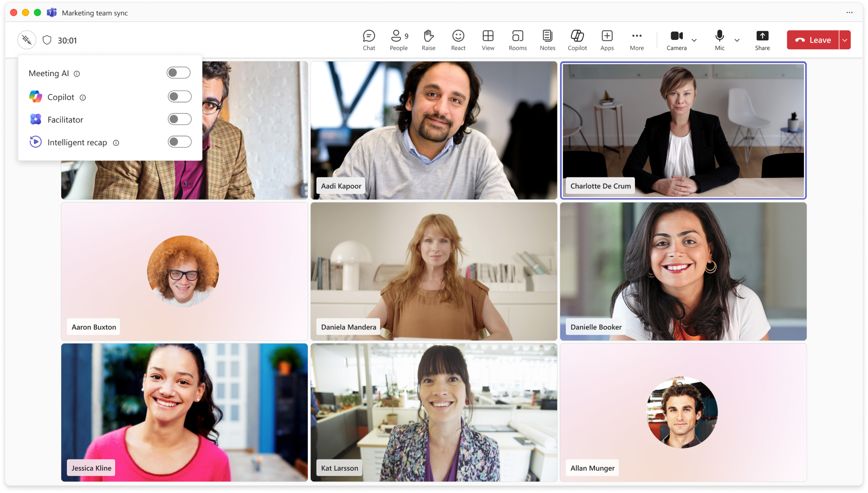This screenshot has height=493, width=868.
Task: Click the Meeting AI sparkle icon
Action: (x=27, y=40)
